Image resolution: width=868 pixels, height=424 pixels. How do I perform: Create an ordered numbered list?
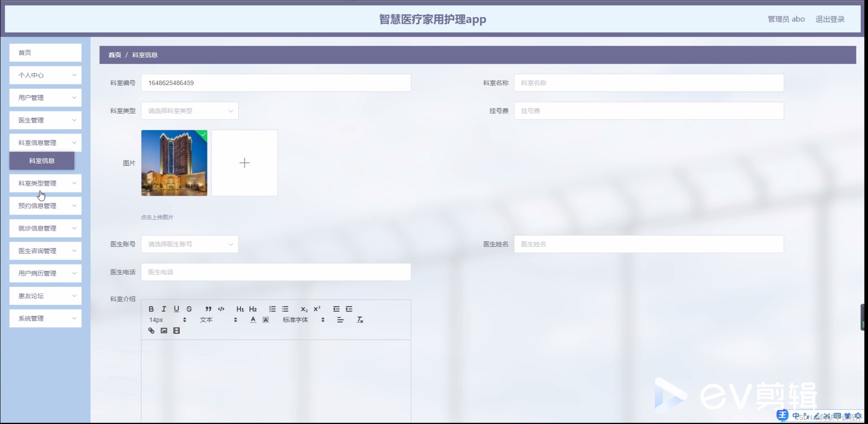pos(272,309)
